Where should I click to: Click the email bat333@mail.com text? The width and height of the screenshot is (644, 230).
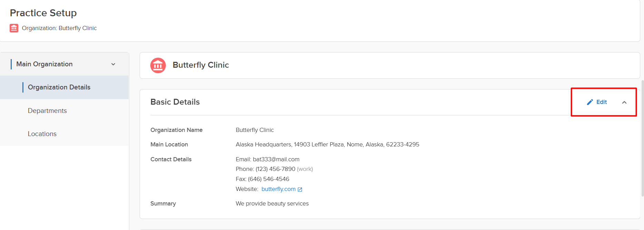[276, 159]
